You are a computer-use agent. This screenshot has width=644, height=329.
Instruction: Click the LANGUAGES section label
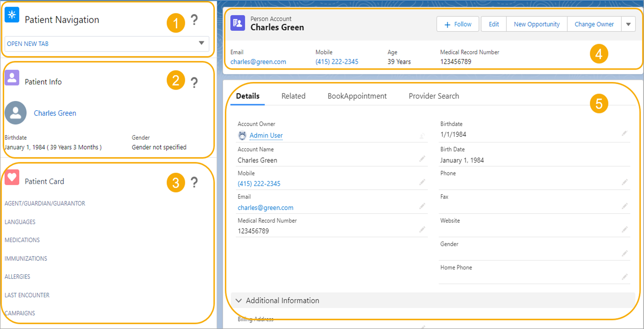click(x=20, y=222)
